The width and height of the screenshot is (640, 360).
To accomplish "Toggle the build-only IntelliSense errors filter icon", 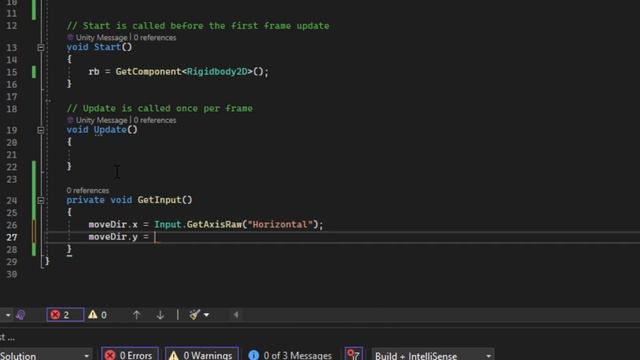I will click(353, 355).
